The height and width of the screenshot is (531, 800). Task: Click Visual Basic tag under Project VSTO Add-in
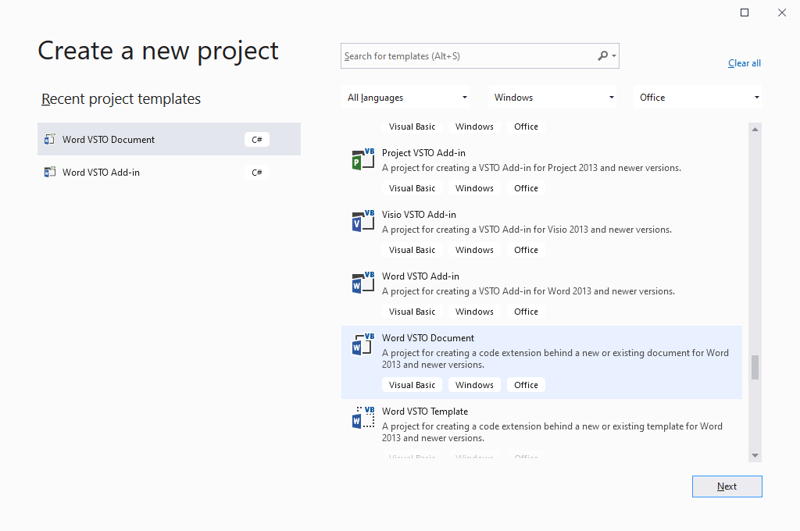pos(412,188)
